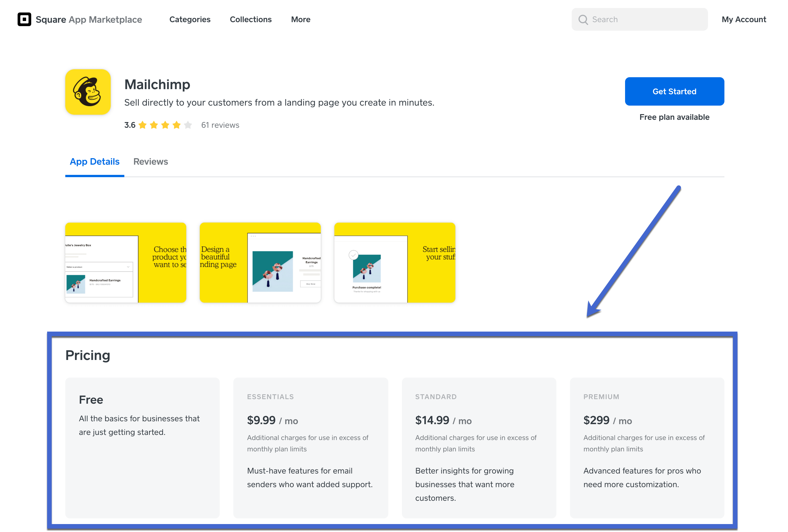This screenshot has width=788, height=532.
Task: Open My Account
Action: 744,19
